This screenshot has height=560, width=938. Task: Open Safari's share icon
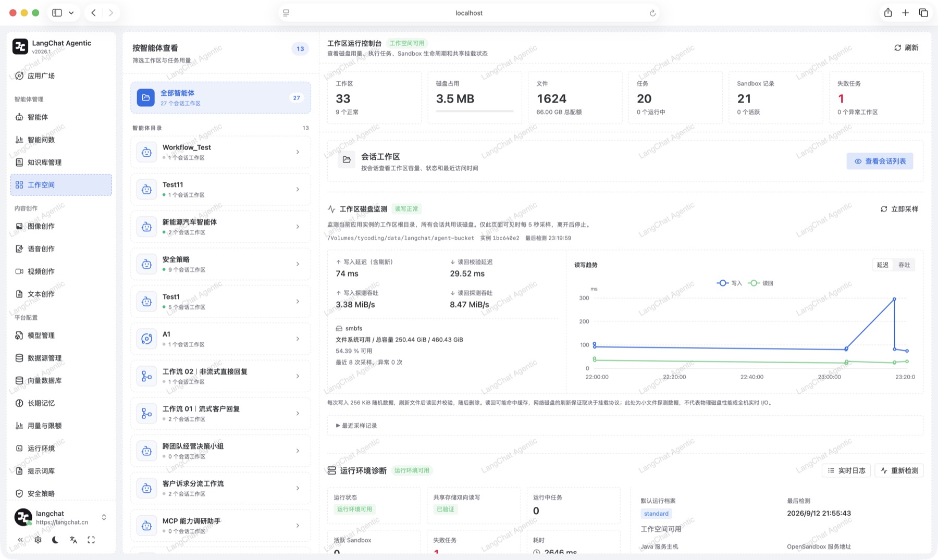coord(888,13)
